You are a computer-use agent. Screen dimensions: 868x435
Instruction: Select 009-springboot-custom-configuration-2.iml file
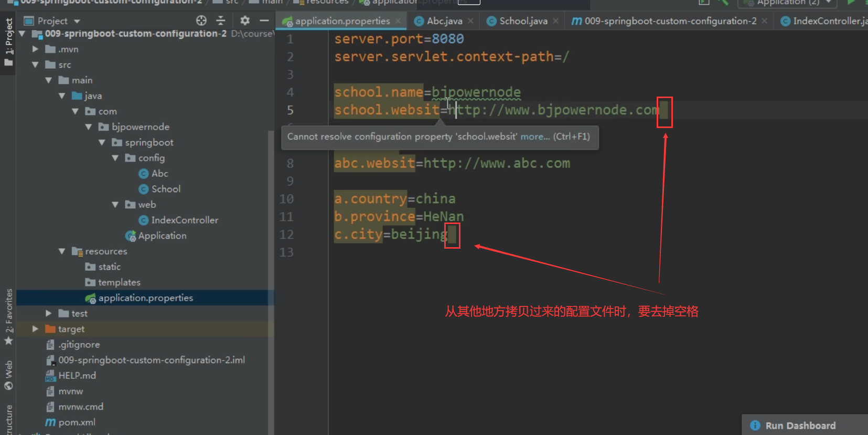[146, 360]
